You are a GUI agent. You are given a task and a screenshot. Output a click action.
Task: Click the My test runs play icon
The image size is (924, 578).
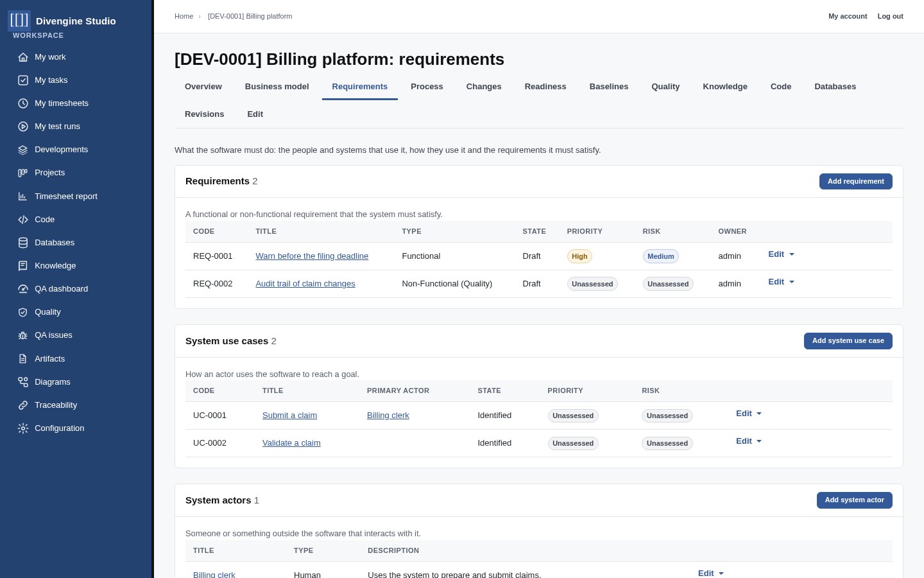(23, 127)
